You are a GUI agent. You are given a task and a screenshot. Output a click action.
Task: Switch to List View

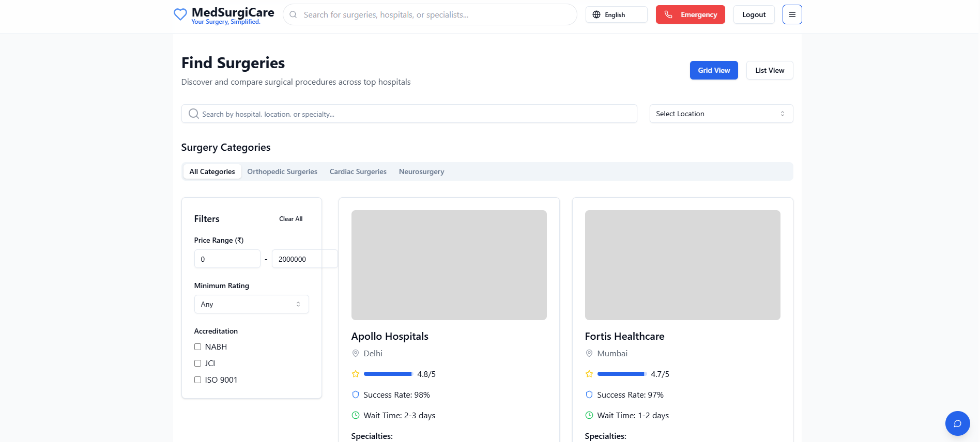point(770,70)
